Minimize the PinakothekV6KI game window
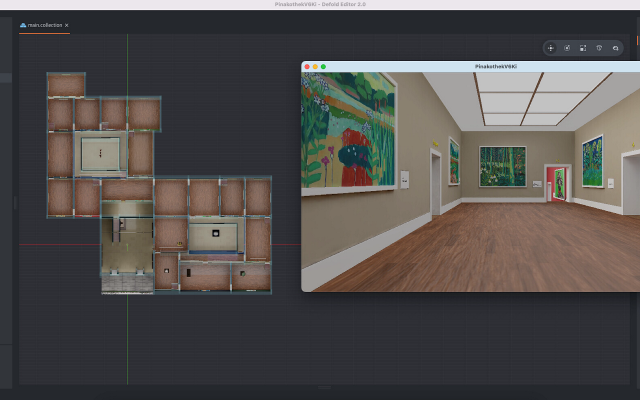The image size is (640, 400). pos(315,67)
